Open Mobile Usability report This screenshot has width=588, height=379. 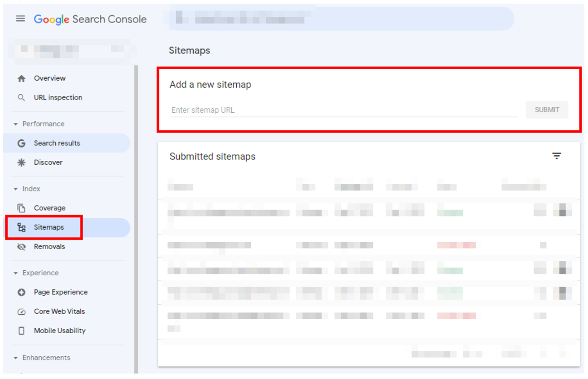60,331
